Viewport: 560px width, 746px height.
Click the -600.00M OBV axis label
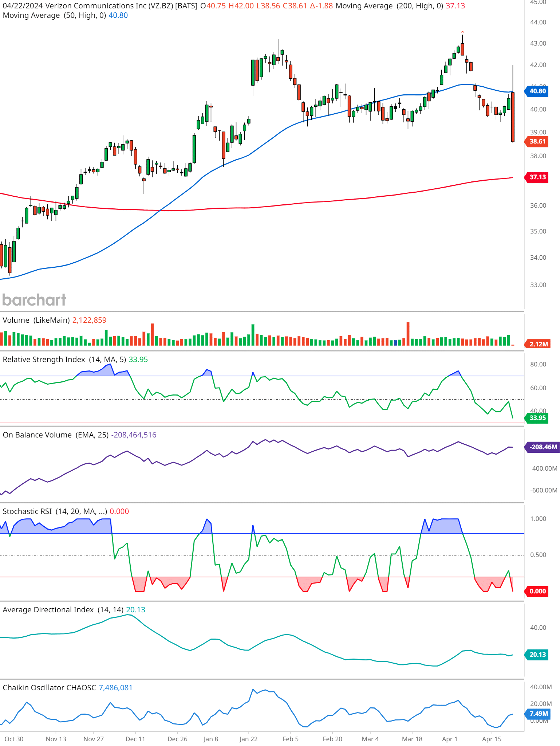click(x=544, y=490)
